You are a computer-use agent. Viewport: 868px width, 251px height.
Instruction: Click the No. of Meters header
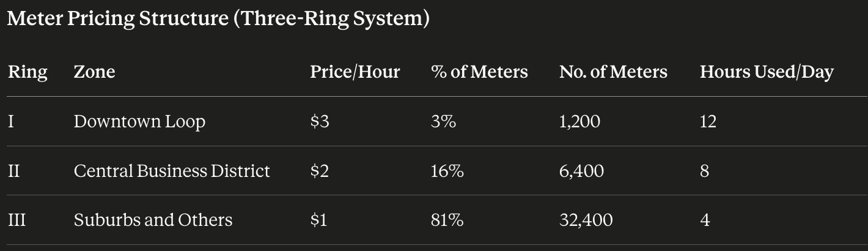point(613,72)
